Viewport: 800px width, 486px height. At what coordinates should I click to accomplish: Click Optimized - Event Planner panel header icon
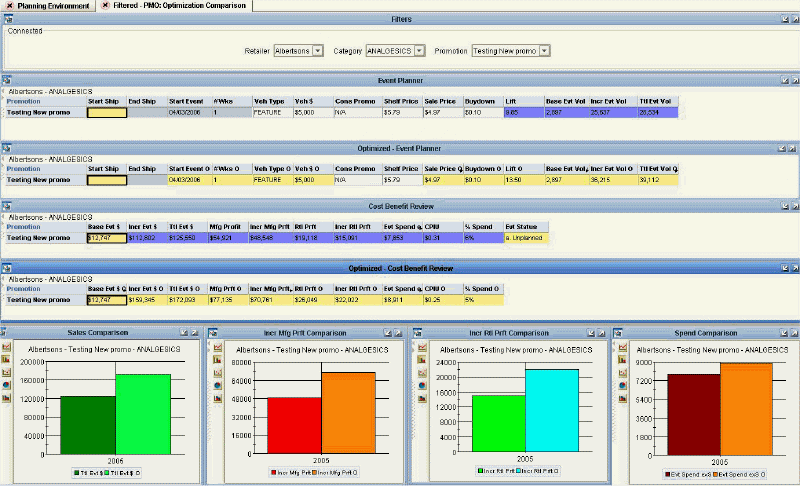[x=7, y=148]
